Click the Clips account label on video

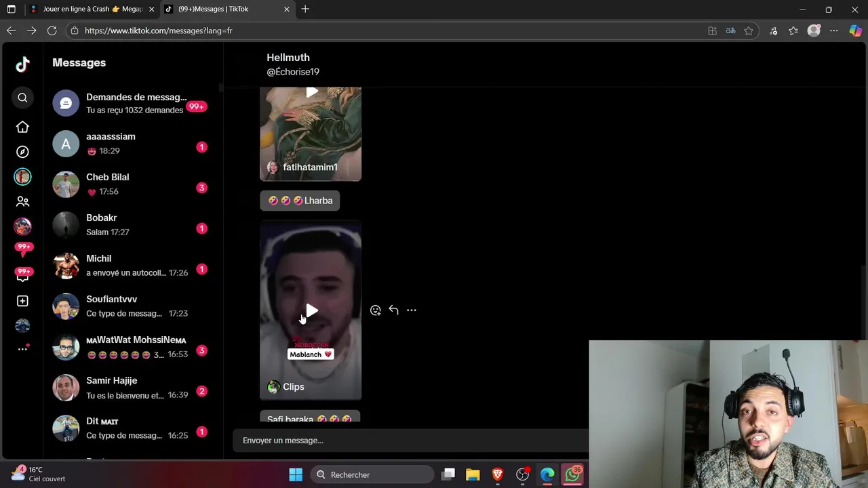tap(293, 387)
